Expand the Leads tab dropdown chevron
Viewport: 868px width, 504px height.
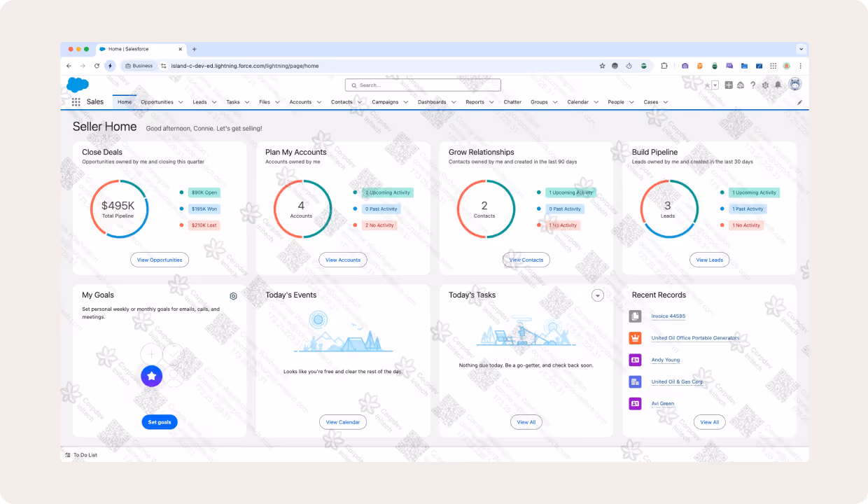(x=213, y=102)
